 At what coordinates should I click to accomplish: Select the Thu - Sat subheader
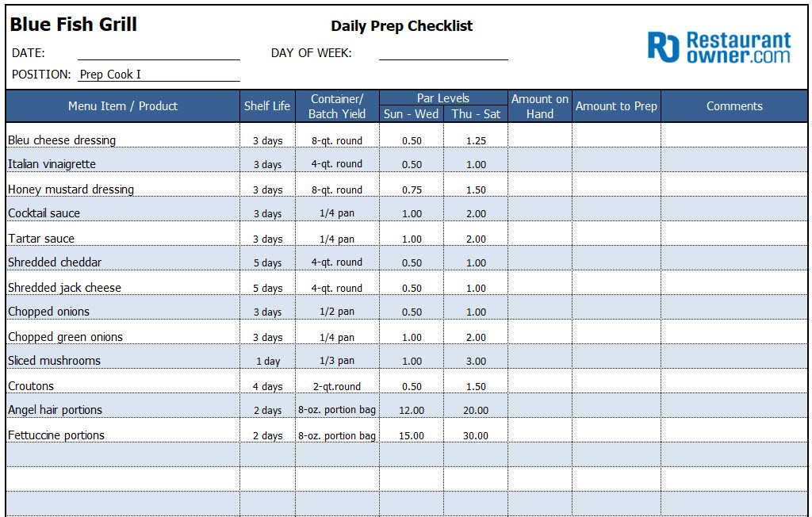click(476, 114)
